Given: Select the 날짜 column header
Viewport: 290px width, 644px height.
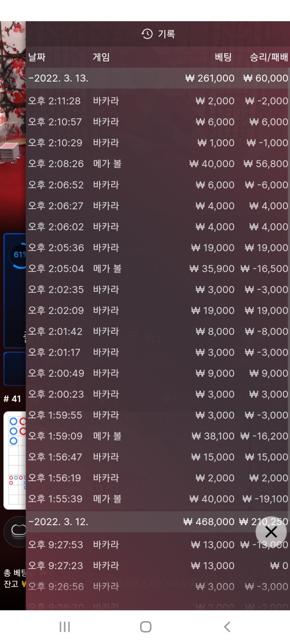Looking at the screenshot, I should coord(37,57).
